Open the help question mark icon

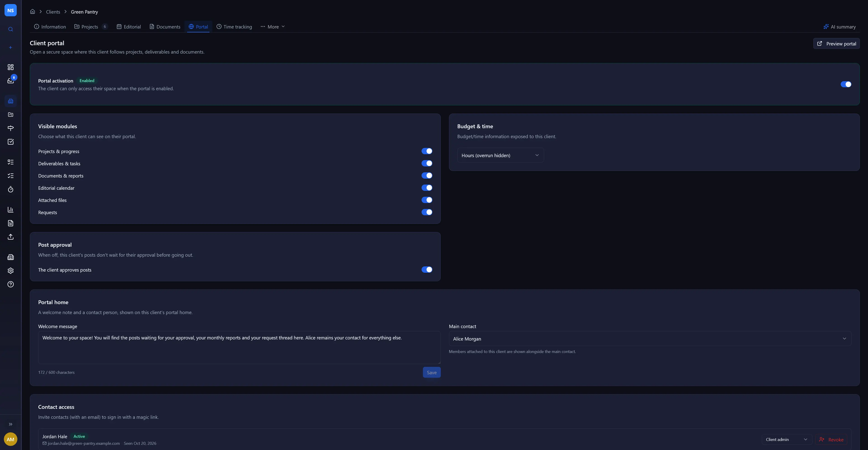point(10,284)
